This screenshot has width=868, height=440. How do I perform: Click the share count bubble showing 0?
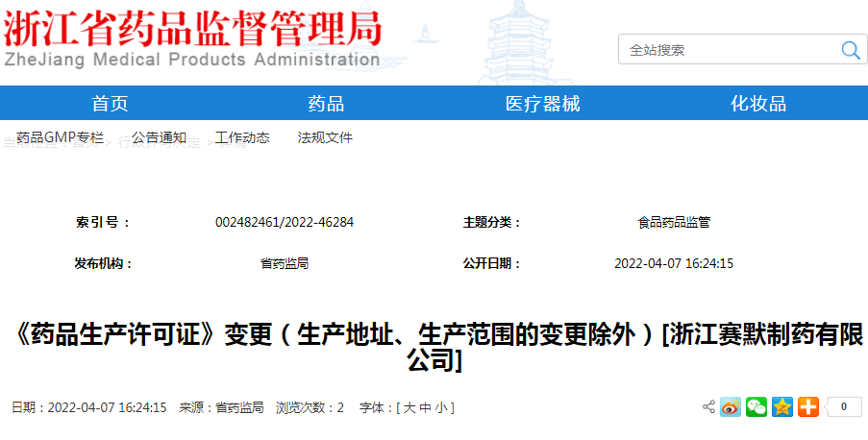843,406
